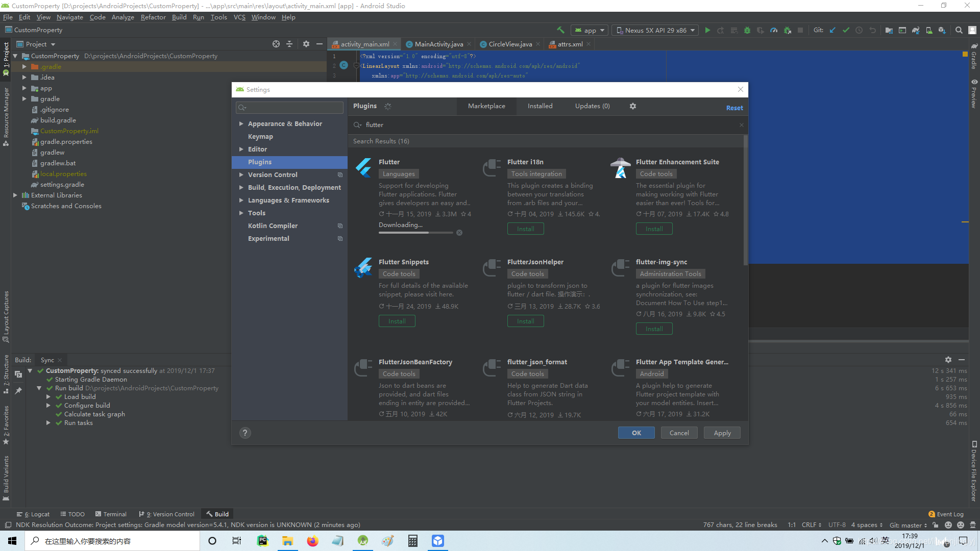Click Reset link in Plugins settings

734,108
